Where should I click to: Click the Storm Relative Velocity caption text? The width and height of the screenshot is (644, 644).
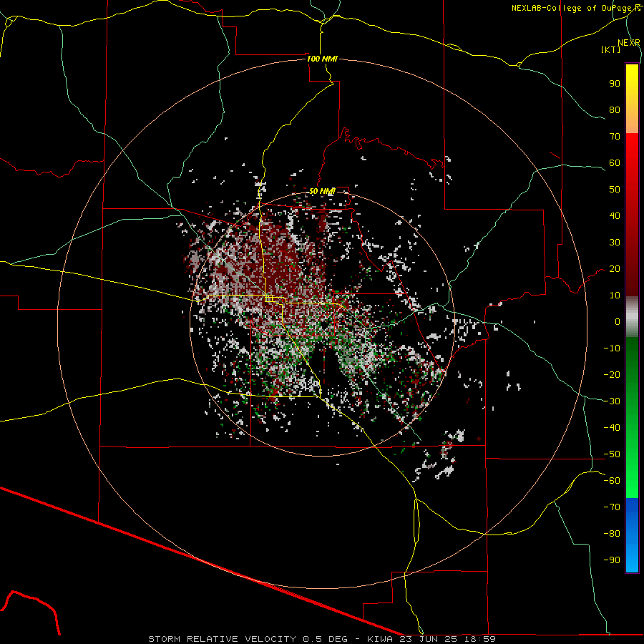pos(322,639)
